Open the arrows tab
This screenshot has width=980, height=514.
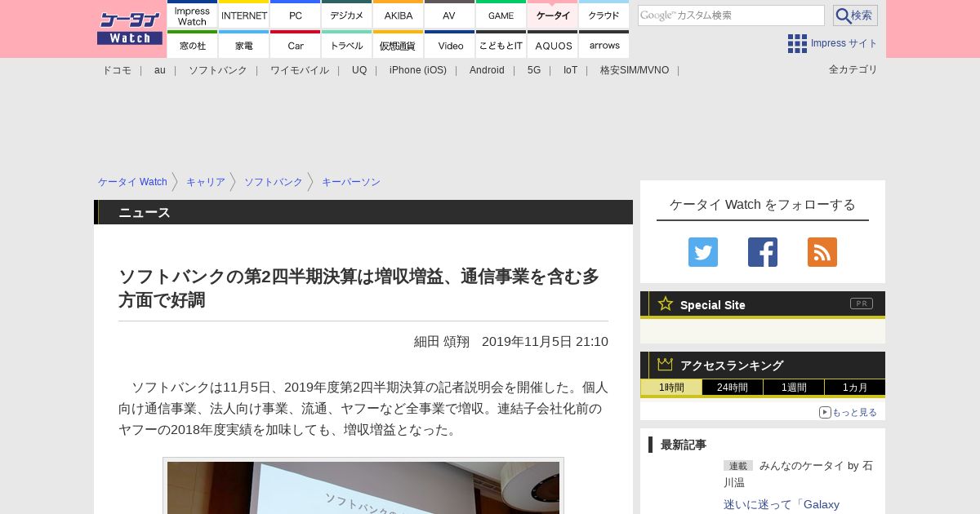tap(604, 44)
